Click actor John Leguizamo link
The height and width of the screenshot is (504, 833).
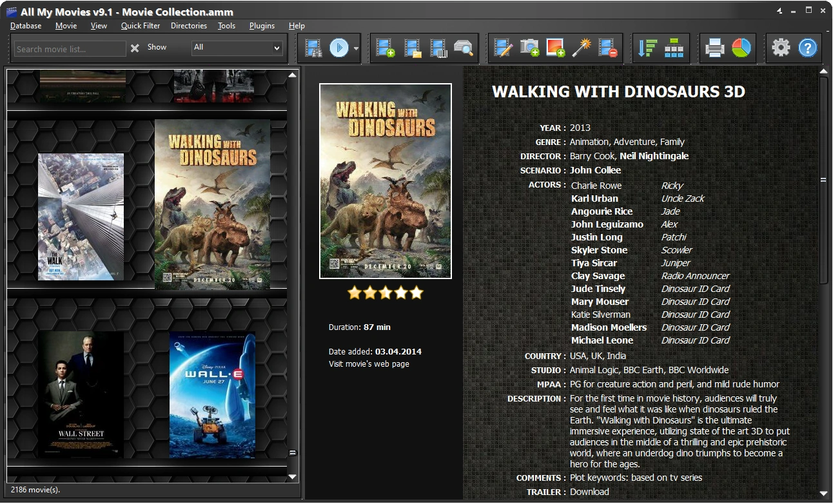tap(607, 224)
